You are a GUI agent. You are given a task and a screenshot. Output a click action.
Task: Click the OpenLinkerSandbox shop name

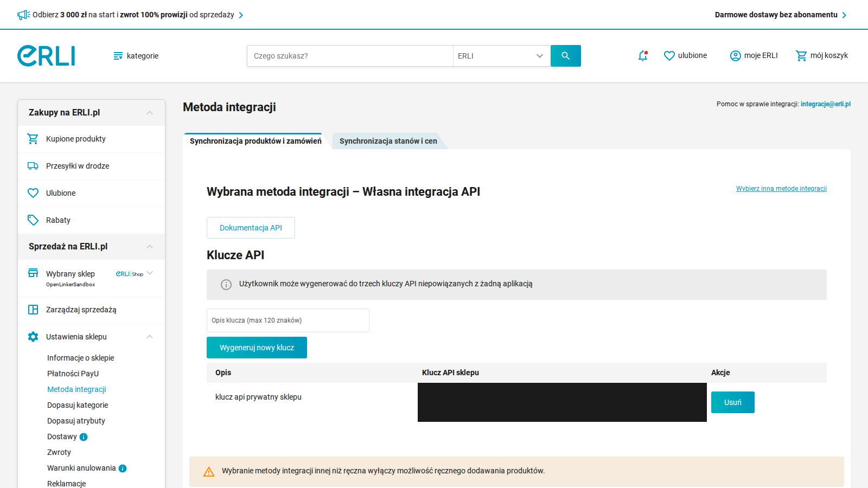[71, 285]
